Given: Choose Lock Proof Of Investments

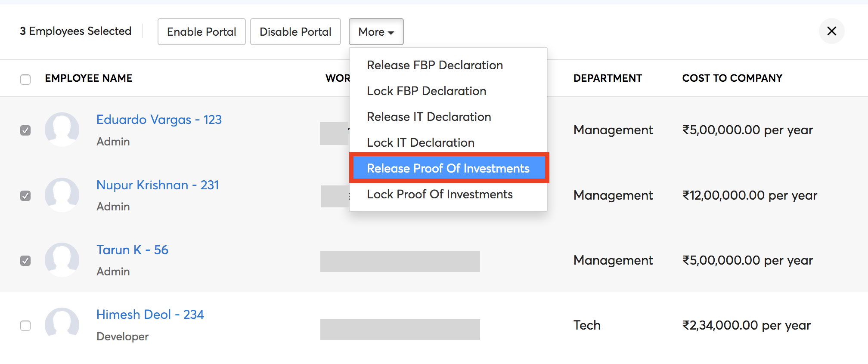Looking at the screenshot, I should point(440,194).
